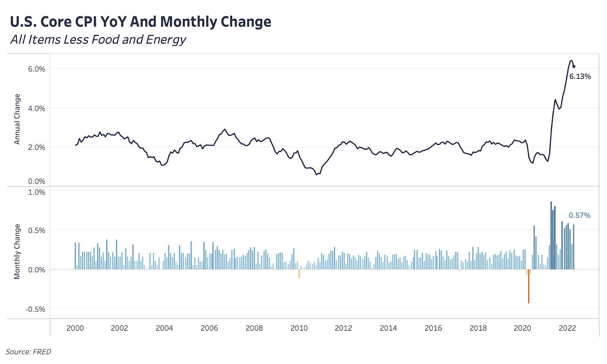Click the "Source: FRED" footnote text
Image resolution: width=607 pixels, height=364 pixels.
point(28,352)
